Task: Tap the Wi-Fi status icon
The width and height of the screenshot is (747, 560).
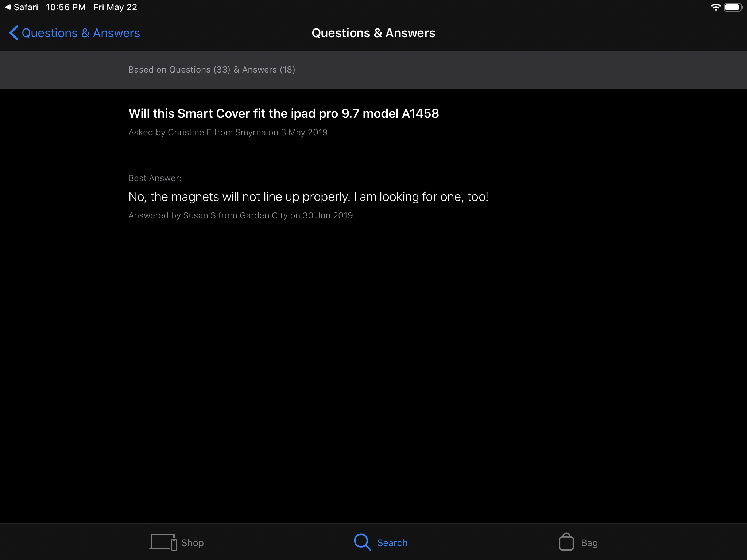Action: tap(716, 7)
